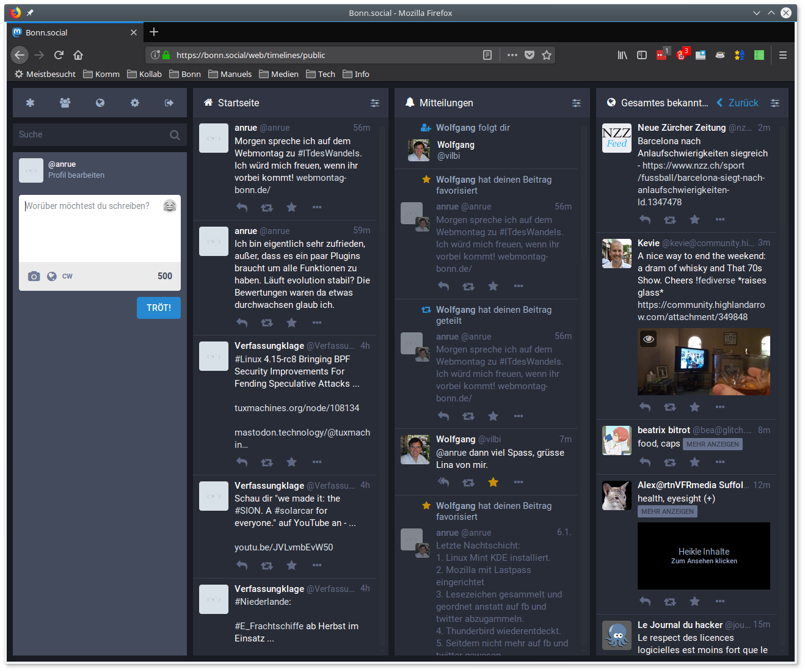The height and width of the screenshot is (672, 805).
Task: Reply to Wolfgang's 7m post
Action: [x=443, y=483]
